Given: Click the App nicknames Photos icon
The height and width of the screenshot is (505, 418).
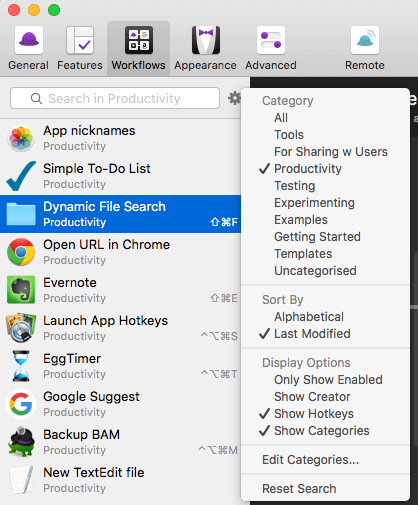Looking at the screenshot, I should click(x=21, y=138).
